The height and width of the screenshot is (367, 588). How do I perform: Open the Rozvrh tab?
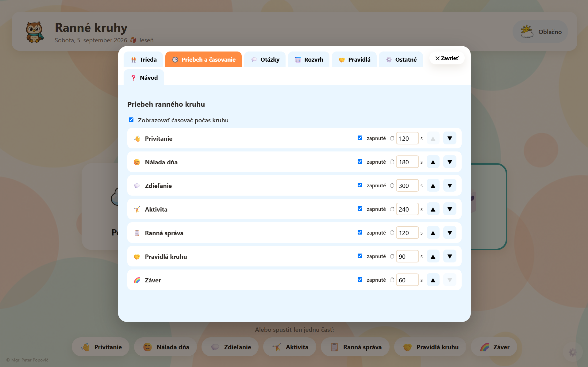coord(309,59)
